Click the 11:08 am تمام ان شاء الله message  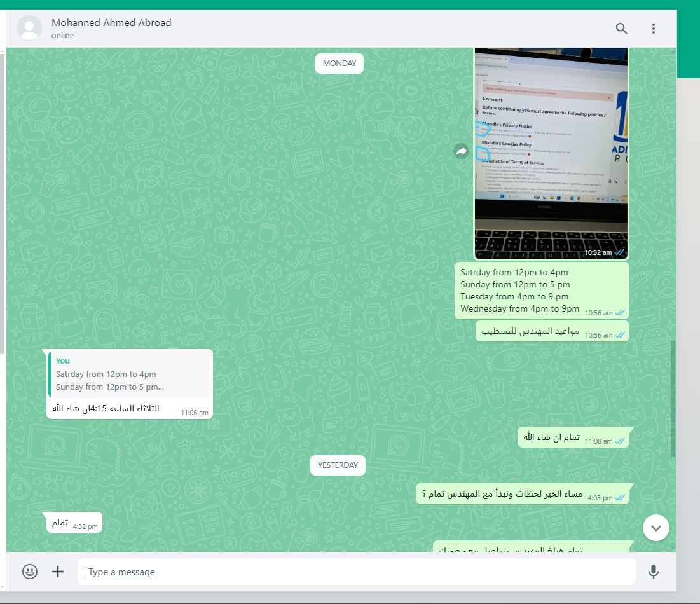click(x=573, y=437)
